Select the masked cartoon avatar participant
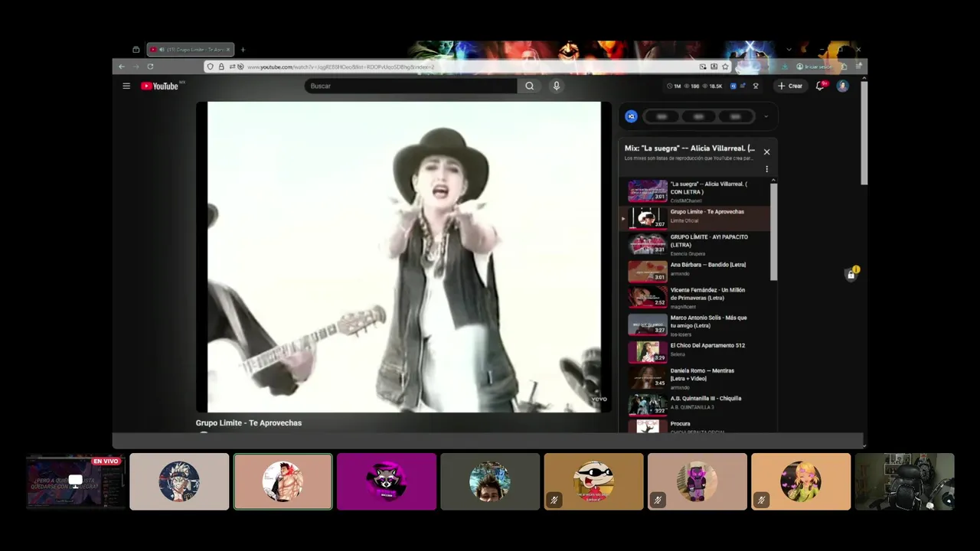980x551 pixels. point(593,481)
